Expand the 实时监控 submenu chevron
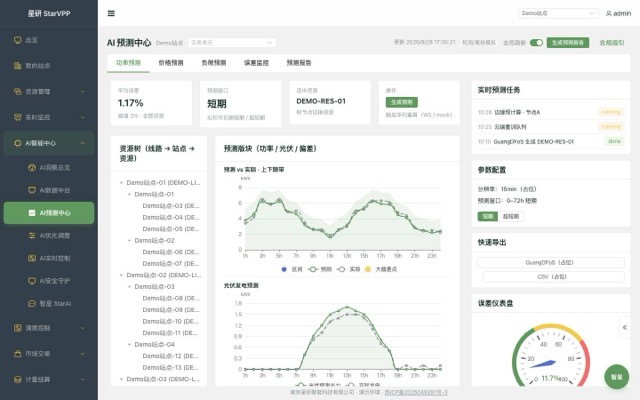Screen dimensions: 640x400 point(83,118)
